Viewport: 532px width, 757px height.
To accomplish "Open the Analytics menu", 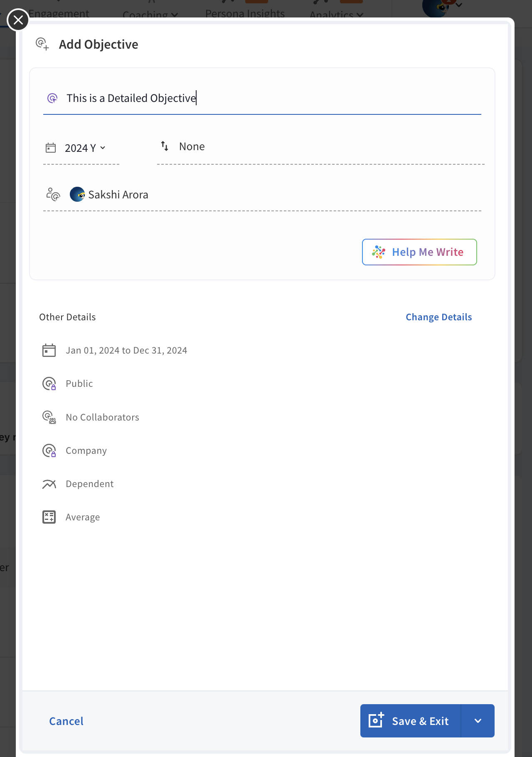I will tap(336, 15).
